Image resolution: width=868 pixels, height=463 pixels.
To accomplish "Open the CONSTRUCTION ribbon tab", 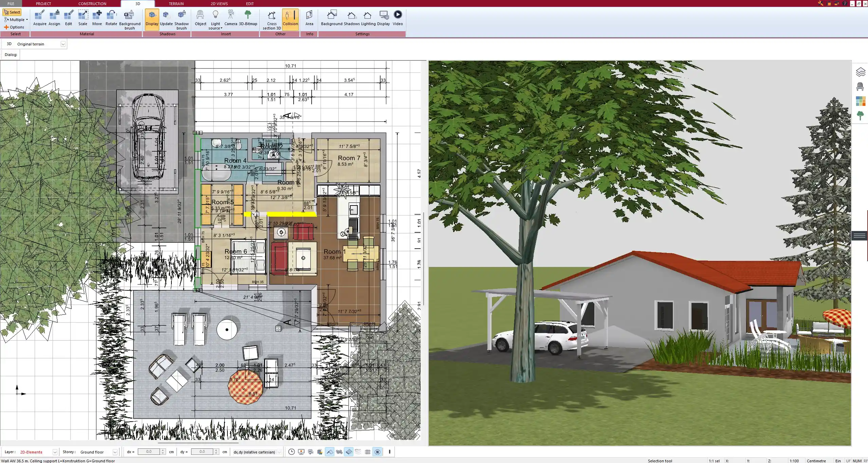I will [92, 4].
